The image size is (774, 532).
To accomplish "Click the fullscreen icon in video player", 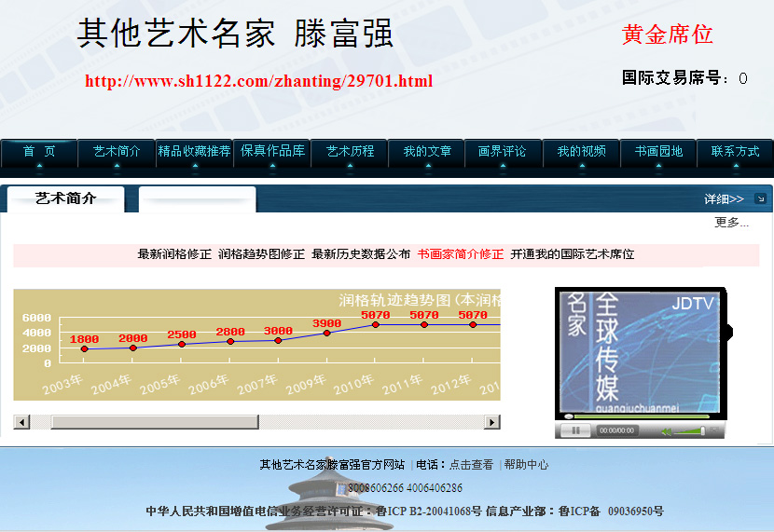I will [x=714, y=430].
